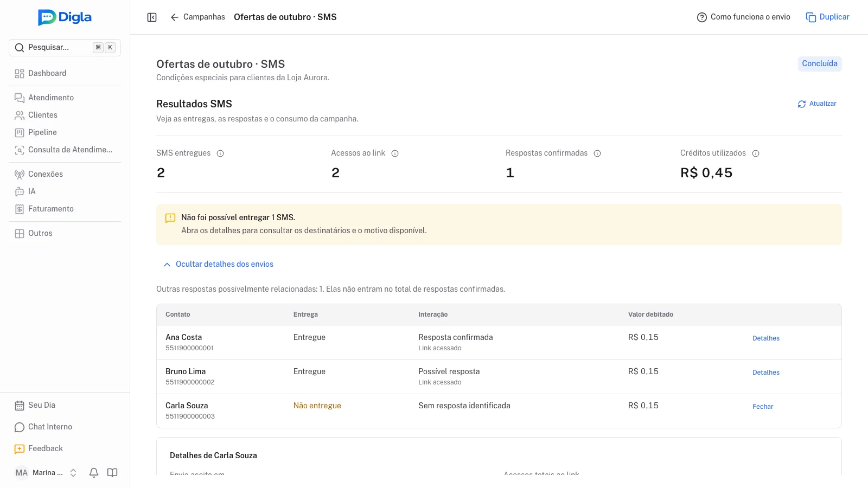Click the warning icon in the undelivered alert
Viewport: 868px width, 488px height.
point(170,218)
